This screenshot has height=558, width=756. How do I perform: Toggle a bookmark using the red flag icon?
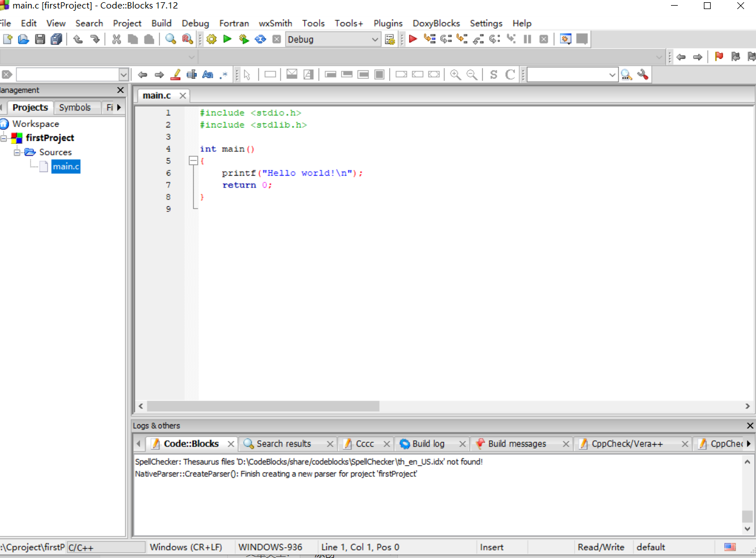(719, 57)
